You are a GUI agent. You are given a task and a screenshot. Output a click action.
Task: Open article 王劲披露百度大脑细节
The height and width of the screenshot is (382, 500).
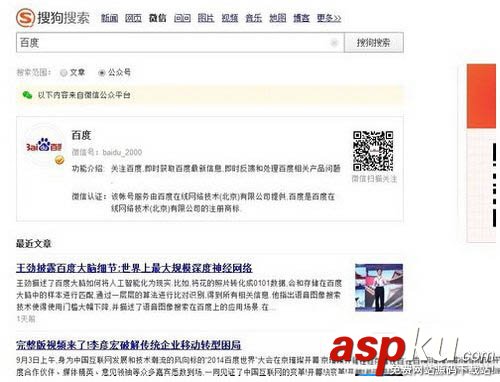pyautogui.click(x=134, y=268)
